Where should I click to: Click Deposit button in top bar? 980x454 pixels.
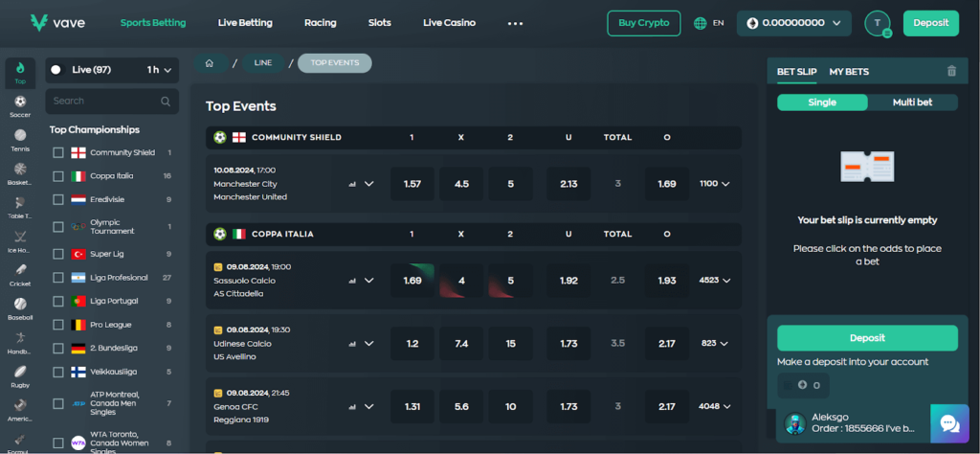(x=930, y=23)
